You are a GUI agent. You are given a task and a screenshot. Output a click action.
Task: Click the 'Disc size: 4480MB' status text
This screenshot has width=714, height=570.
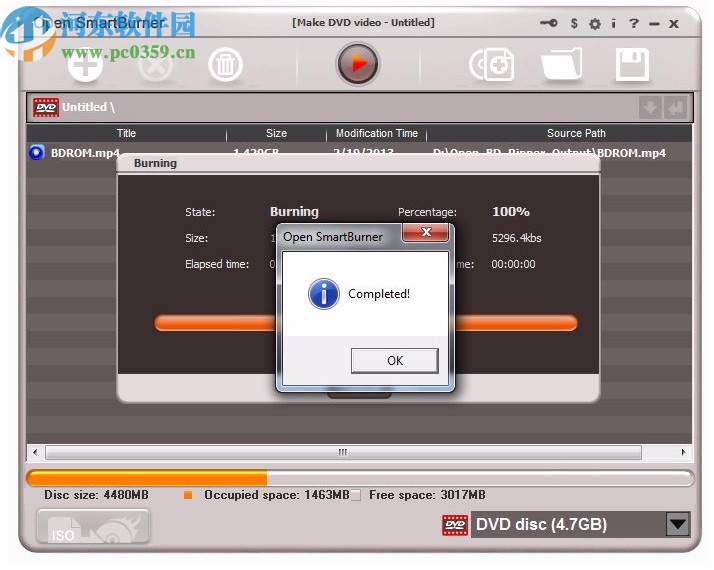tap(96, 495)
